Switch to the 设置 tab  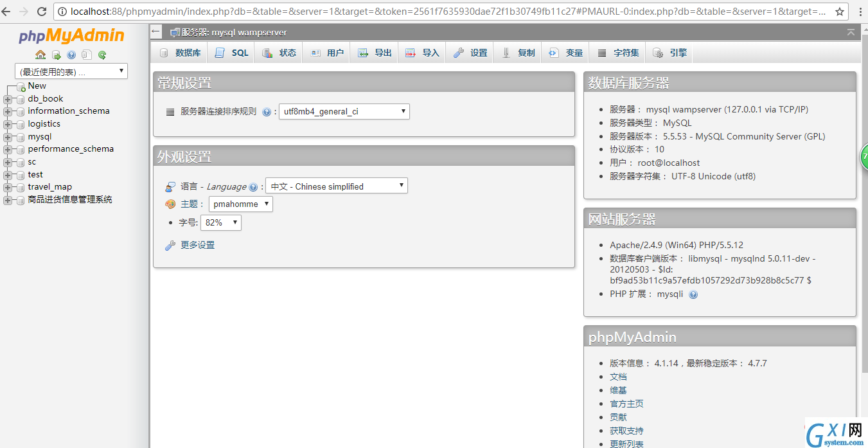tap(470, 53)
